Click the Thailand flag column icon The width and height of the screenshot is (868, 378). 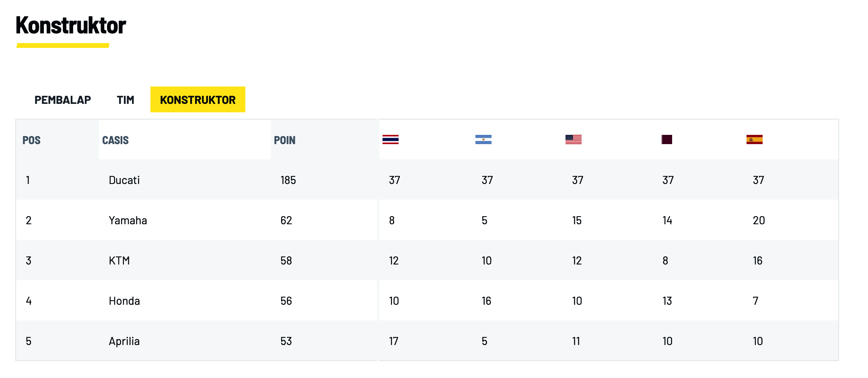tap(390, 140)
